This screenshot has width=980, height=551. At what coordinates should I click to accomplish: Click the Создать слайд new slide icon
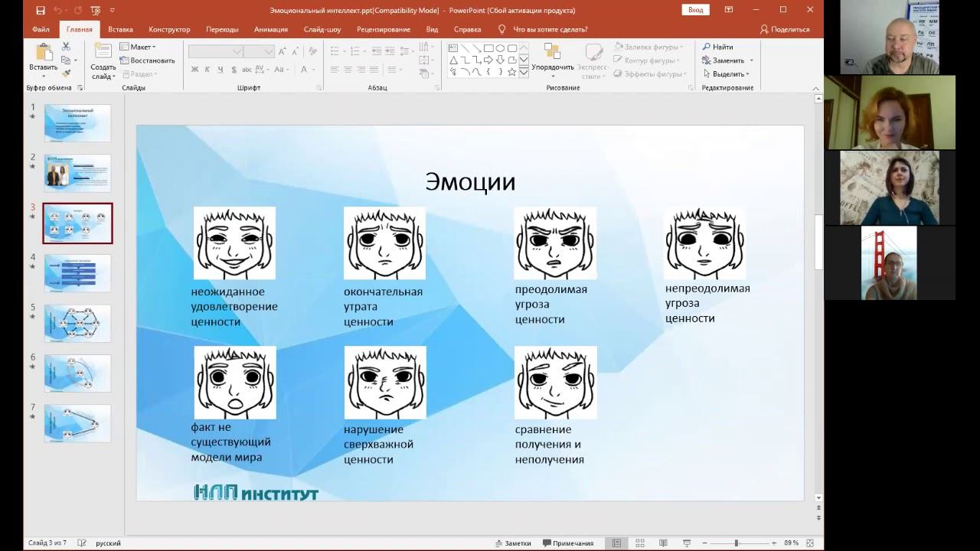pos(103,52)
